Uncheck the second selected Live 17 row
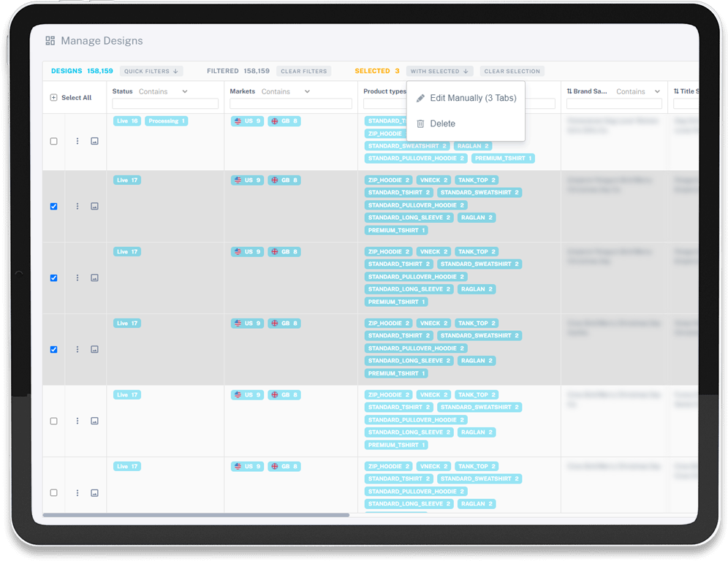The width and height of the screenshot is (728, 561). click(54, 278)
